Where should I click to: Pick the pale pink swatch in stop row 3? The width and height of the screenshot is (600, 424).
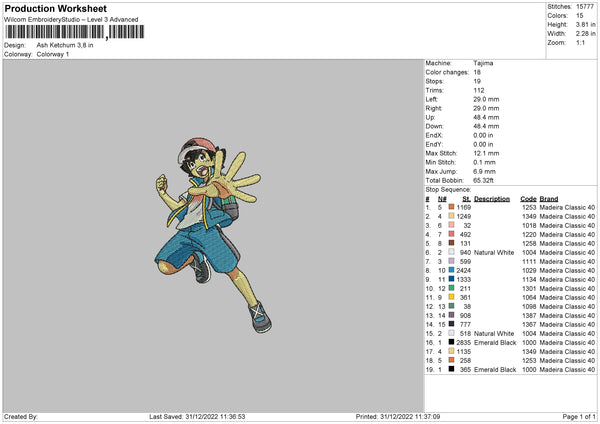coord(452,225)
